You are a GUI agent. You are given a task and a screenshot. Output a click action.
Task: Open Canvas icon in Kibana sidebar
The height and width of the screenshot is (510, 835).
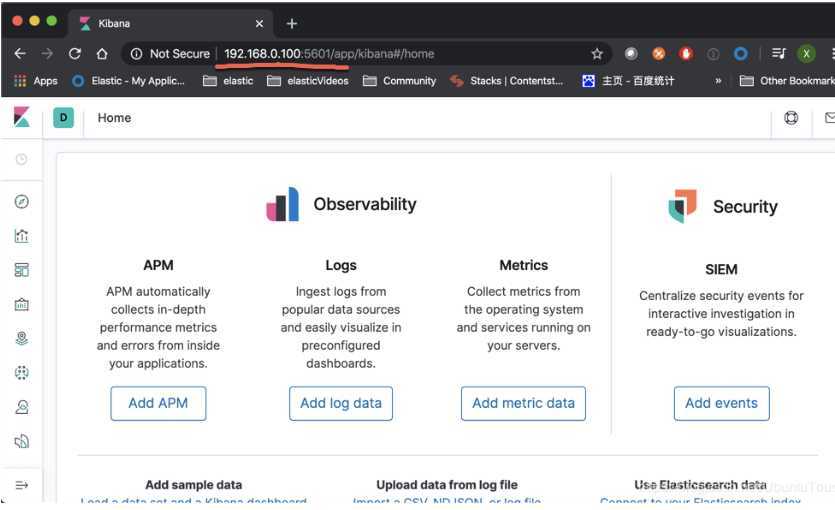[21, 304]
